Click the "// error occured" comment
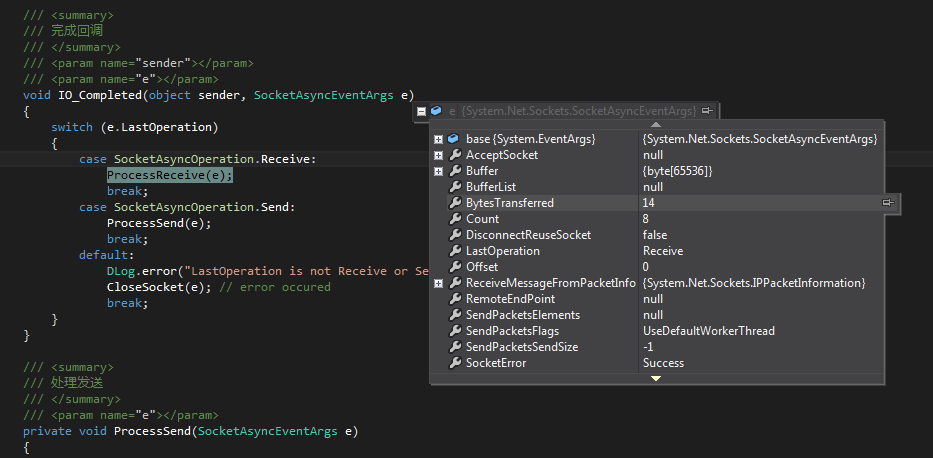 [x=275, y=287]
